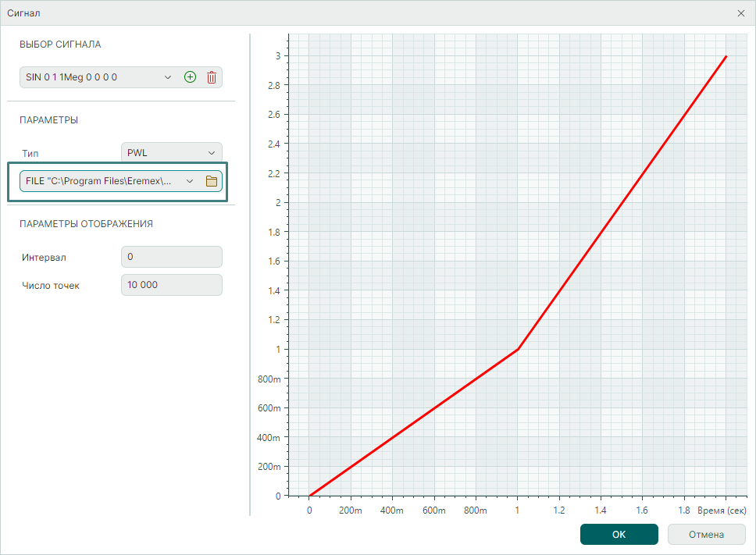Click the ВЫБОР СИГНАЛА section heading
Viewport: 756px width, 555px height.
tap(60, 44)
